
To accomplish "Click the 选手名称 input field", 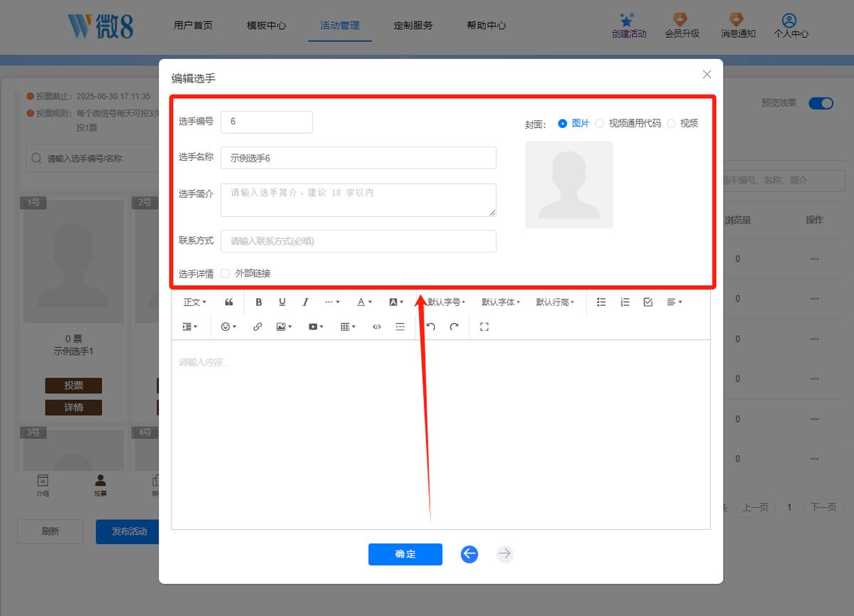I will coord(358,158).
